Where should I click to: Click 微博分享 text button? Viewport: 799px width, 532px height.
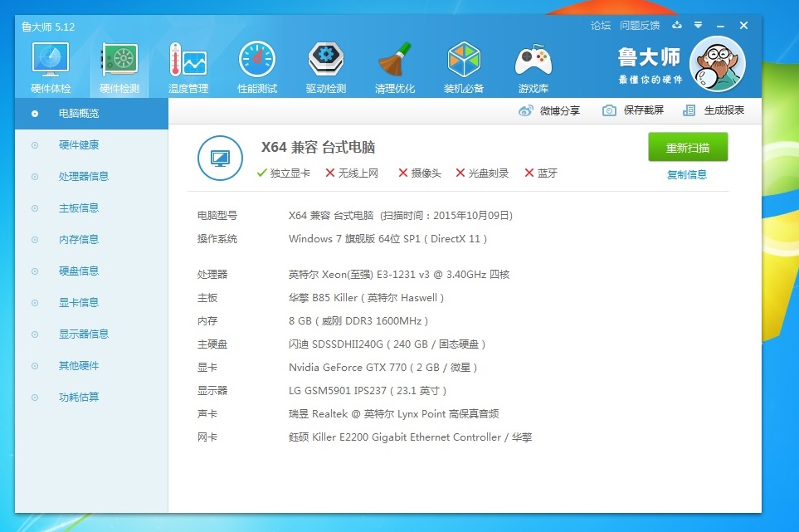coord(560,110)
